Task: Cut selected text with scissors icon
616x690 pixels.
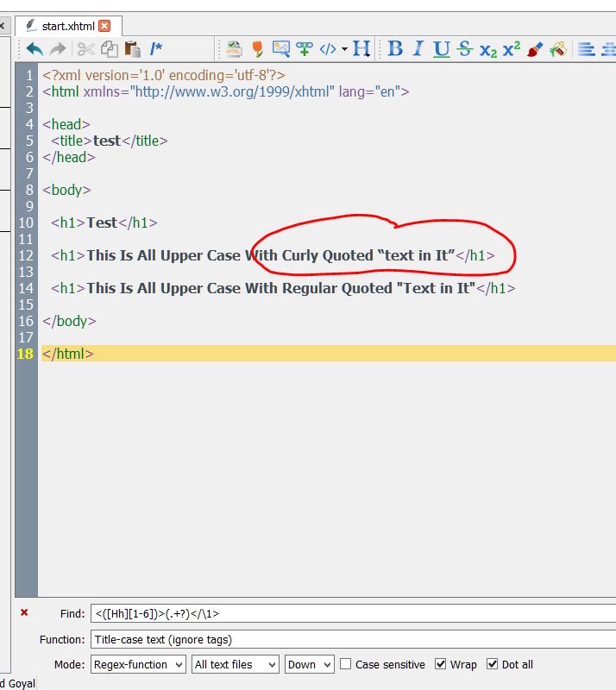Action: click(x=85, y=49)
